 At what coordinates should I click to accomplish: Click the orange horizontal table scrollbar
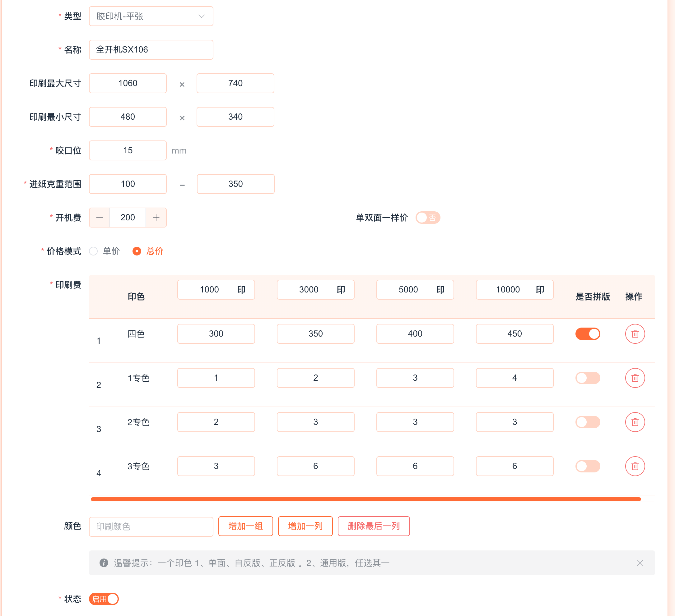click(365, 499)
